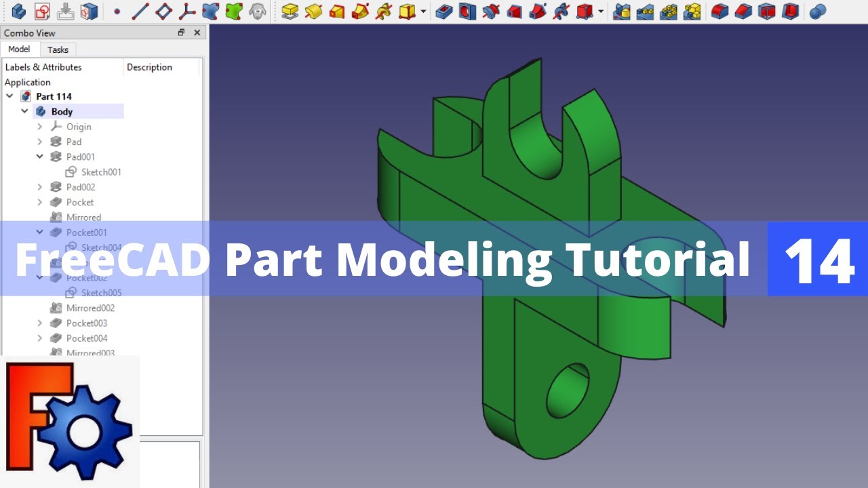
Task: Click the Labels & Attributes column header
Action: [43, 67]
